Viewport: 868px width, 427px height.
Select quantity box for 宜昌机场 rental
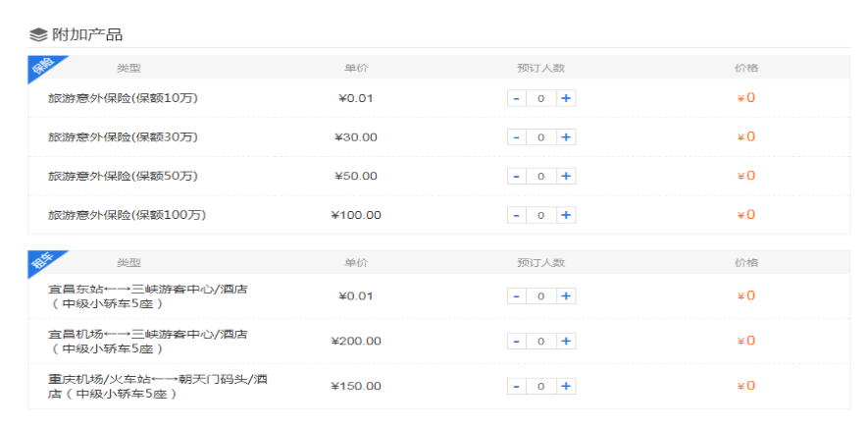pyautogui.click(x=540, y=342)
